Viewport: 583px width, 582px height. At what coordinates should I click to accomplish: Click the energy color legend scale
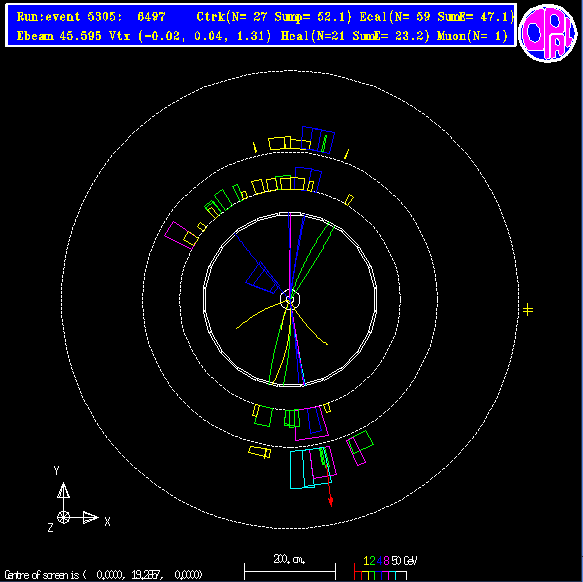point(384,568)
